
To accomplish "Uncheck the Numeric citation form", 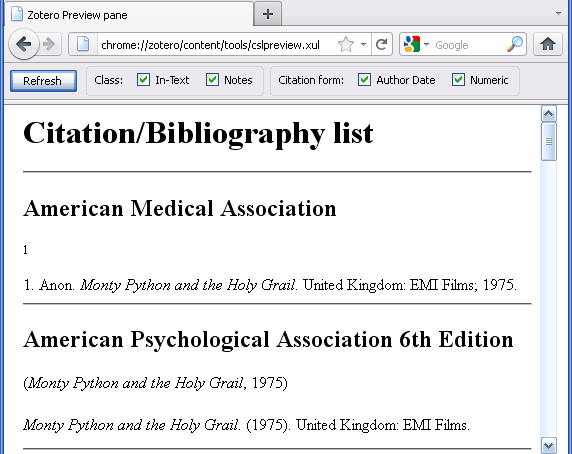I will pos(458,80).
